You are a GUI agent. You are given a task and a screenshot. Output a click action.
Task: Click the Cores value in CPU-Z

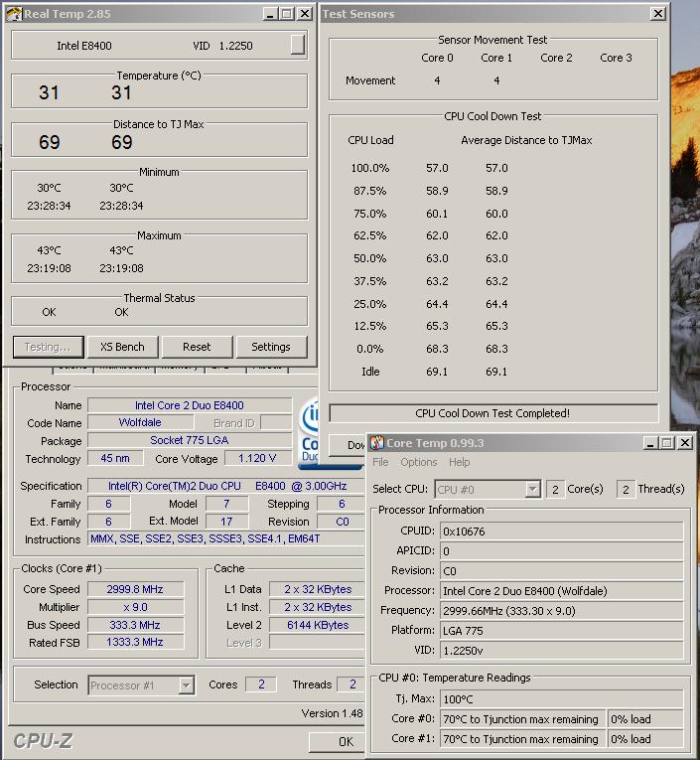[x=261, y=684]
